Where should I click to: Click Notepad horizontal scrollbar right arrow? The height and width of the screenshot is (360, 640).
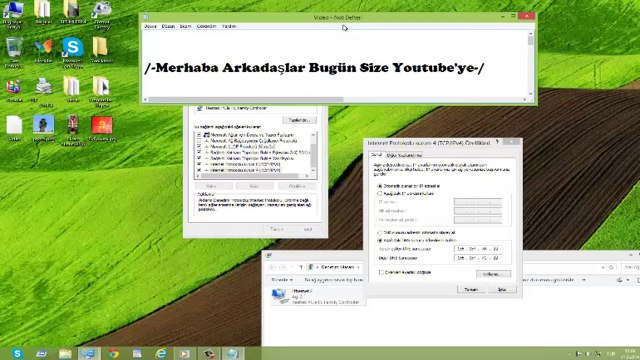[x=524, y=99]
